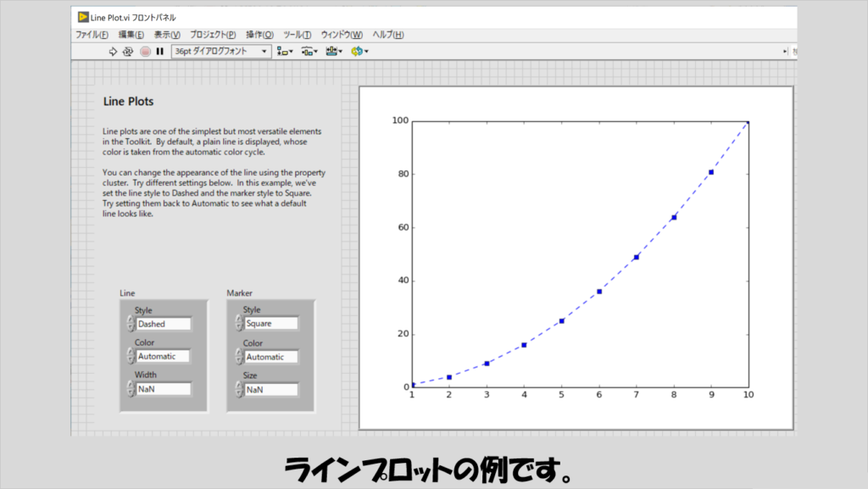Image resolution: width=868 pixels, height=489 pixels.
Task: Start Run Continuously from the toolbar
Action: point(129,52)
